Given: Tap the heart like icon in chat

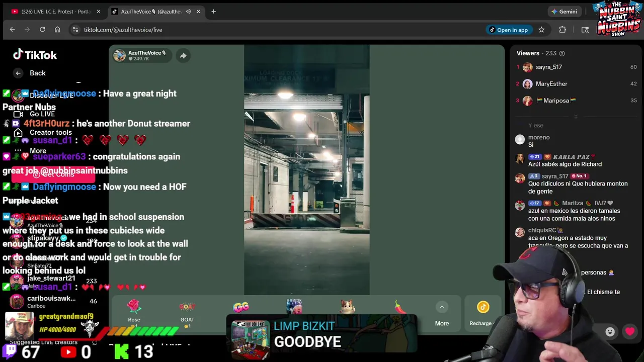Looking at the screenshot, I should 630,331.
